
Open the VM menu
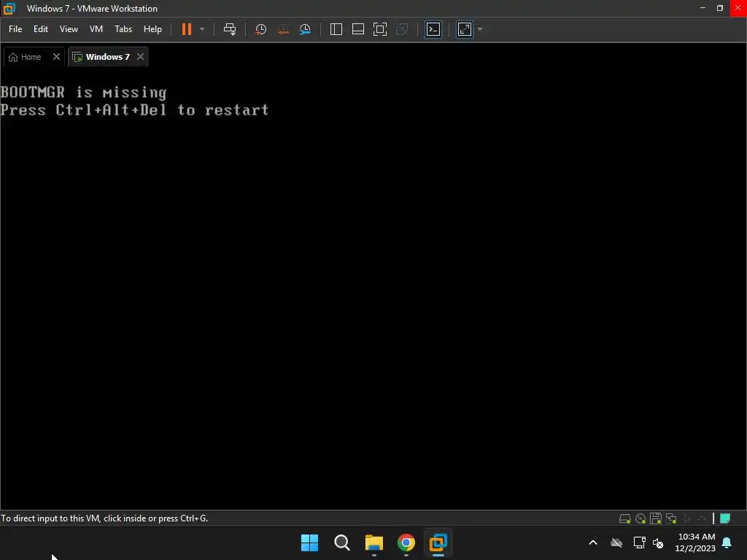[x=96, y=29]
